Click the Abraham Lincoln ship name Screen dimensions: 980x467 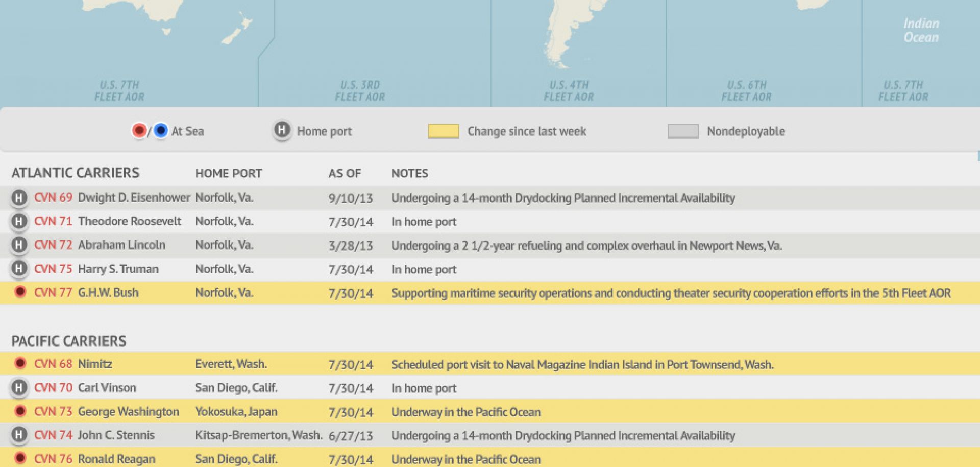coord(122,245)
